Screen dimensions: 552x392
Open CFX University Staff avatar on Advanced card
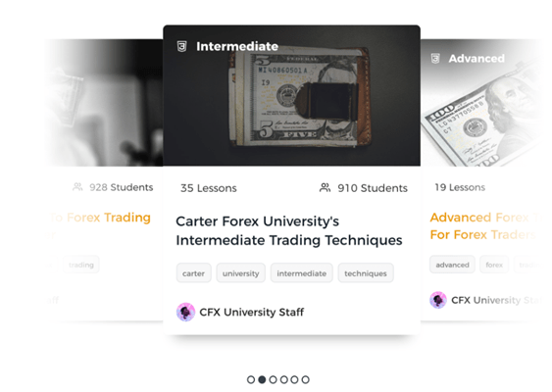(438, 300)
